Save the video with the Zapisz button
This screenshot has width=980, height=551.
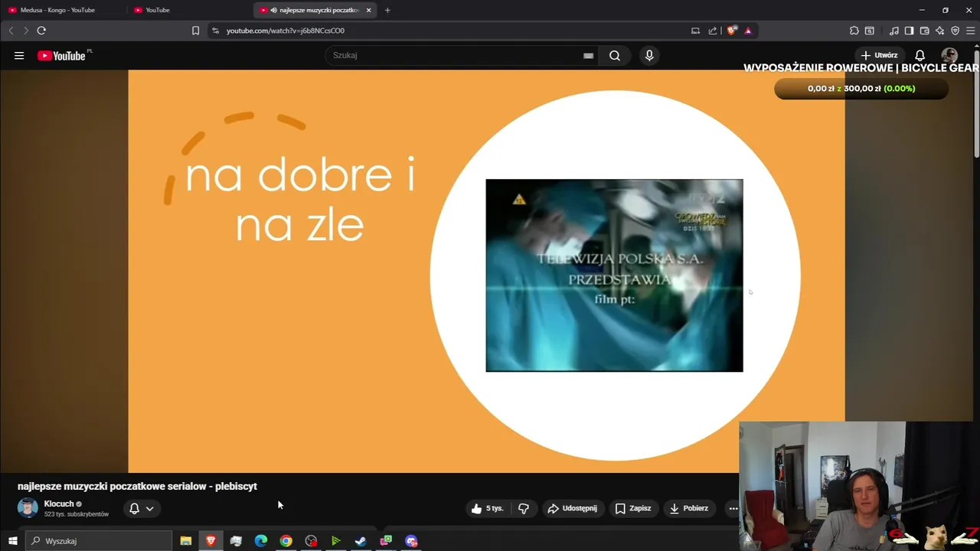633,508
